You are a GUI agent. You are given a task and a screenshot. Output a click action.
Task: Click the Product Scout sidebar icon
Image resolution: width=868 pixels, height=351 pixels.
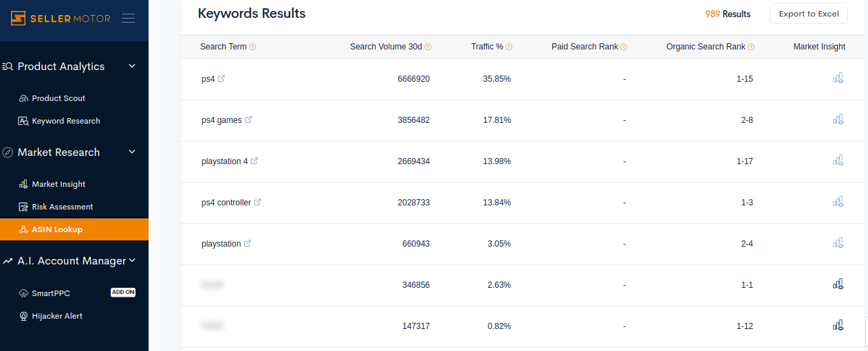tap(23, 98)
